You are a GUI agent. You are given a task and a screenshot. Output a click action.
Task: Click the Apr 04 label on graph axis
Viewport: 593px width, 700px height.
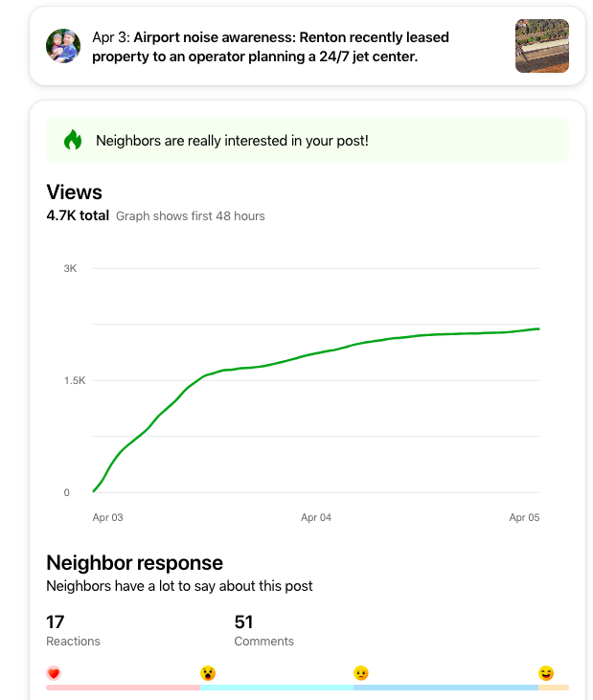point(315,517)
